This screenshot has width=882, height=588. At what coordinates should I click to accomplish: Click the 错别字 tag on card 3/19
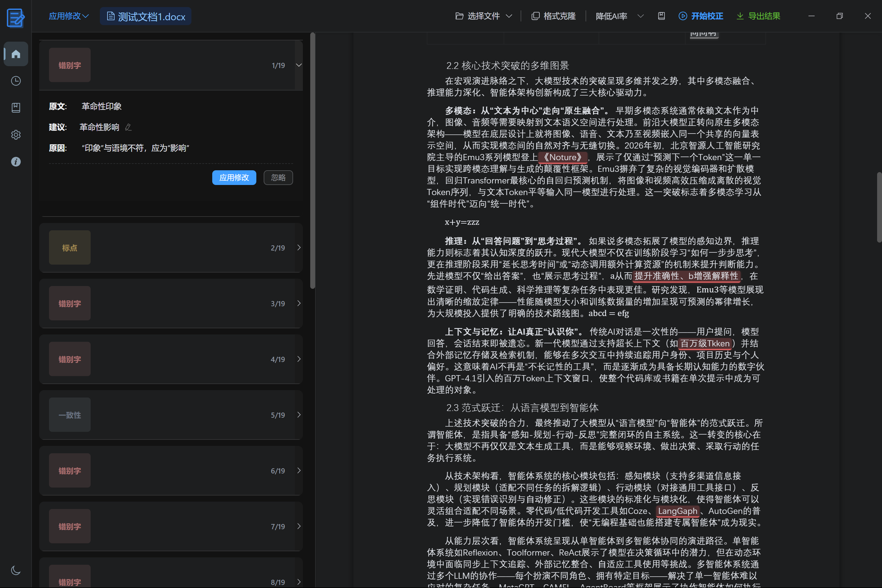click(70, 303)
